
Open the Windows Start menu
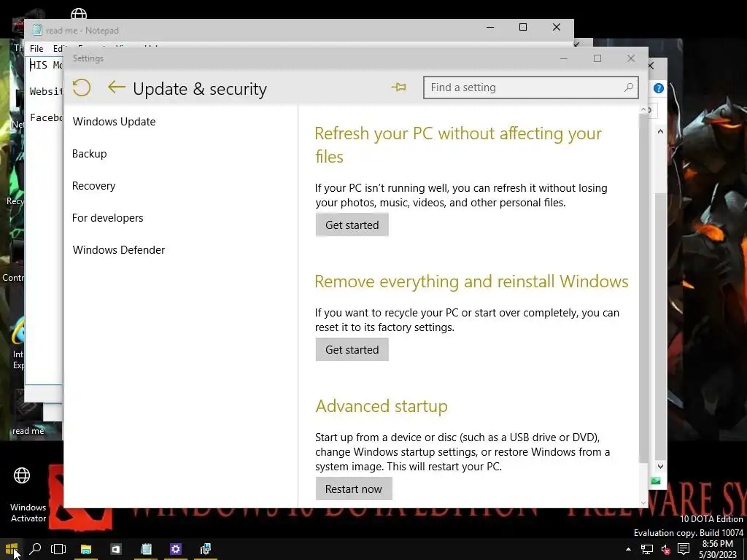[12, 549]
